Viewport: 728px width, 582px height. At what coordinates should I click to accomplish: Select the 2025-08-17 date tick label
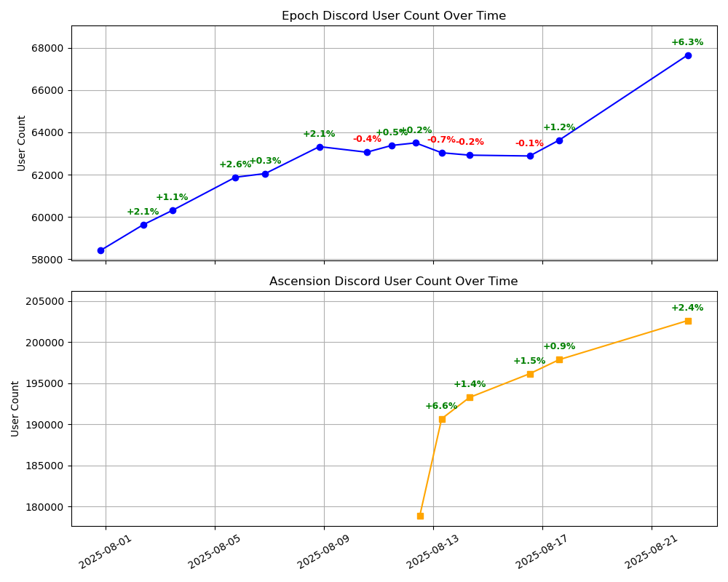pyautogui.click(x=542, y=551)
